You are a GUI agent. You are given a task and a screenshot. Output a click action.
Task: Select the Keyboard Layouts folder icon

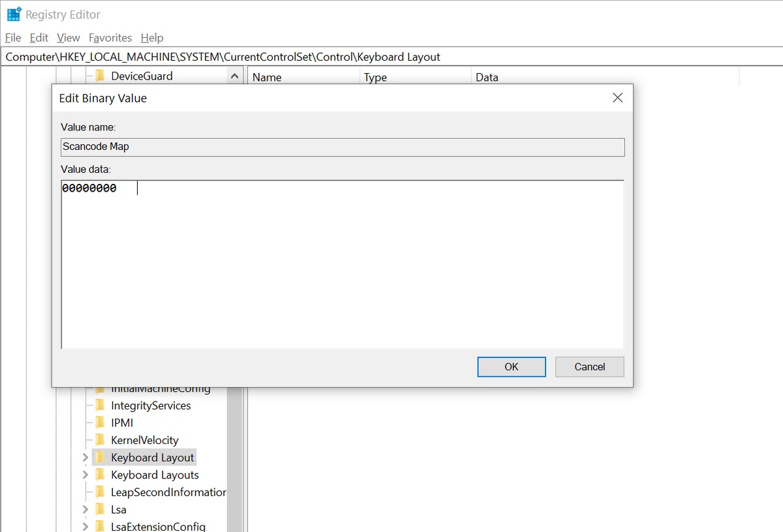[100, 475]
